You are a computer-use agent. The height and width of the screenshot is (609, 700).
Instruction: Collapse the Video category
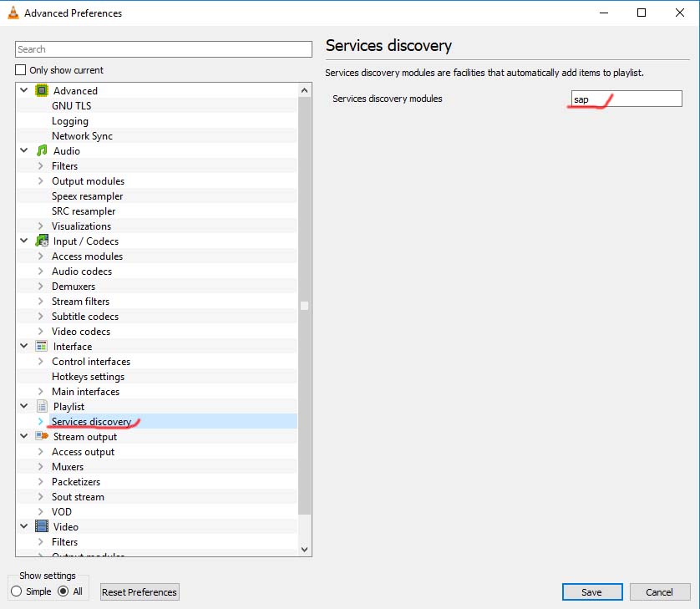point(24,526)
